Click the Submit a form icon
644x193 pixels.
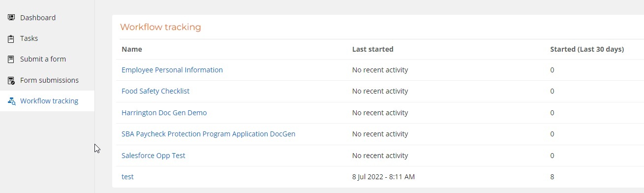coord(11,59)
